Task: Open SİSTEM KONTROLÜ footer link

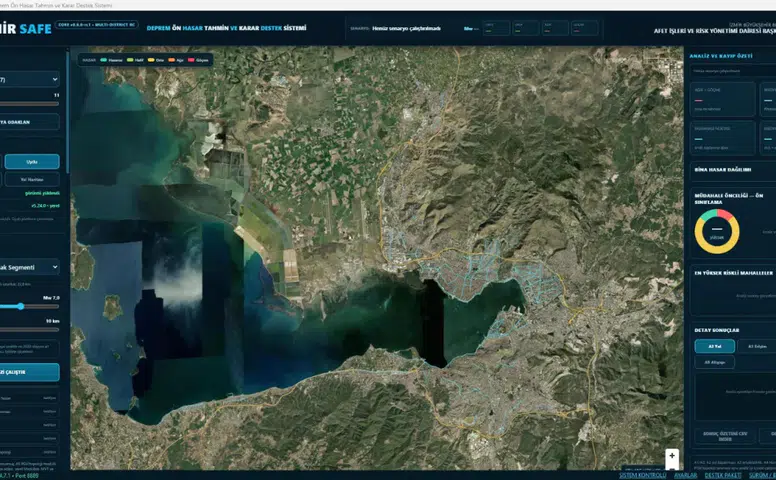Action: tap(642, 475)
